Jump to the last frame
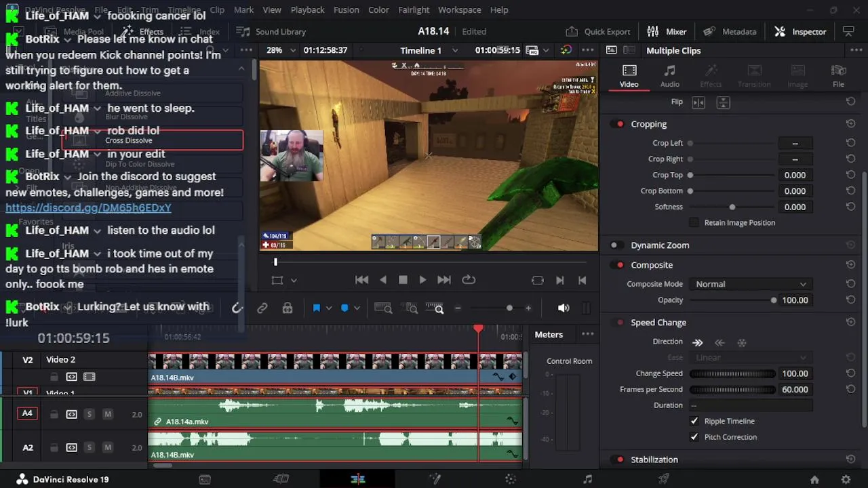868x488 pixels. click(x=444, y=280)
